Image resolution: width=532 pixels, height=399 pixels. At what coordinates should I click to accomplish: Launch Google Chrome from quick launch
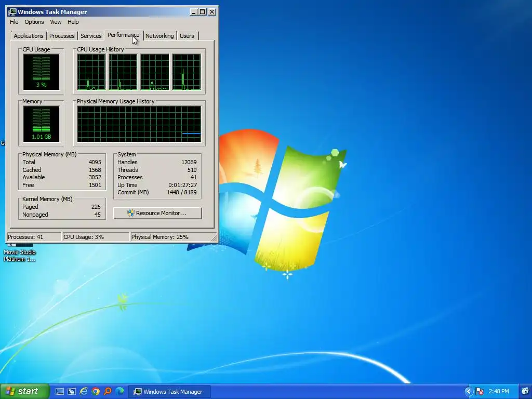[96, 392]
